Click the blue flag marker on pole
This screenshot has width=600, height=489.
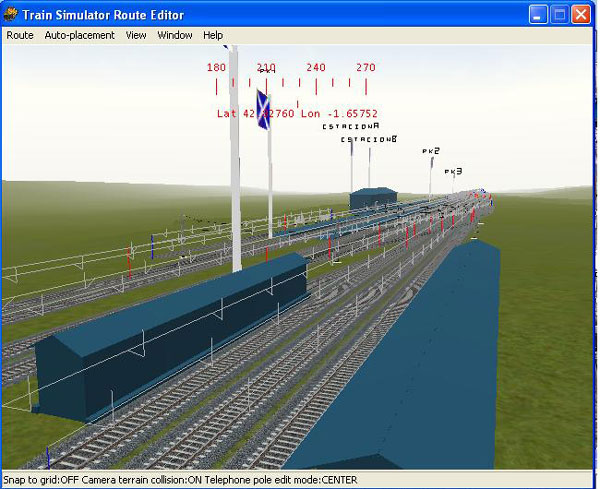coord(263,110)
